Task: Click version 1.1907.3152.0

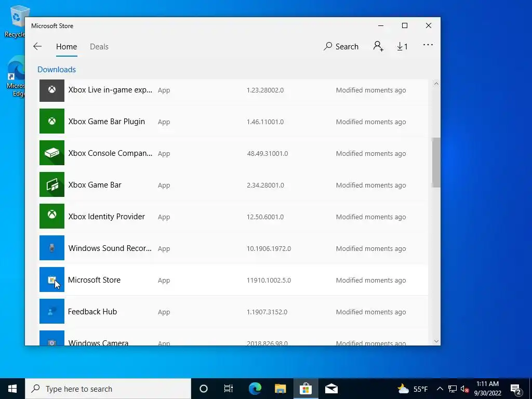Action: pos(267,312)
